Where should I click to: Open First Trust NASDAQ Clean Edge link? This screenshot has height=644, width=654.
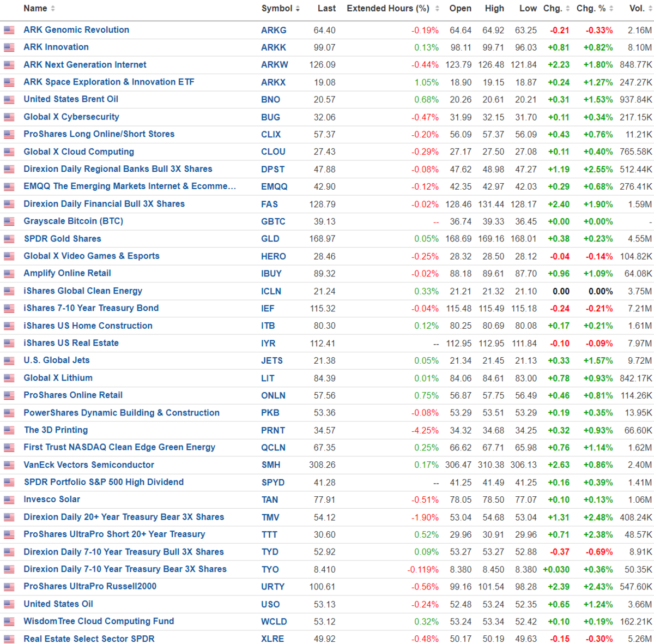(x=119, y=448)
